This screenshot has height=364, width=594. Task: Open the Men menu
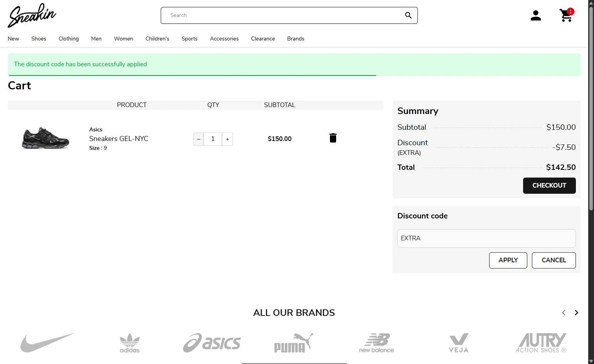[x=96, y=39]
